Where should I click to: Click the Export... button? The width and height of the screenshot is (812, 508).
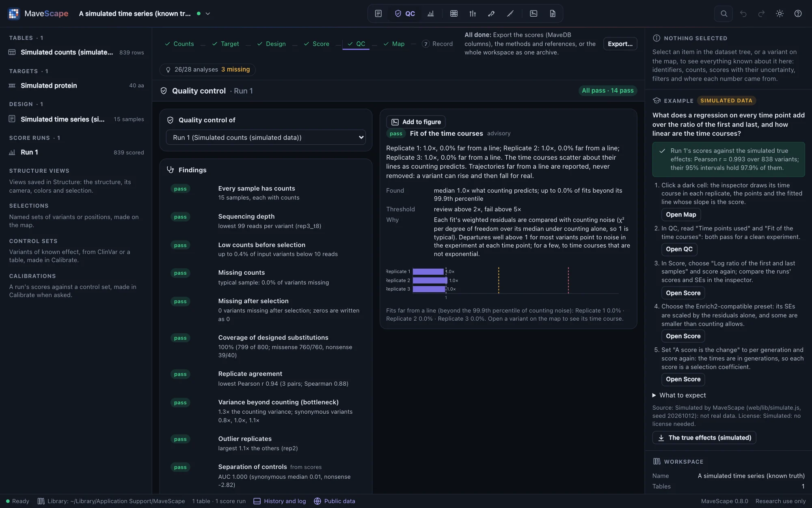(620, 44)
